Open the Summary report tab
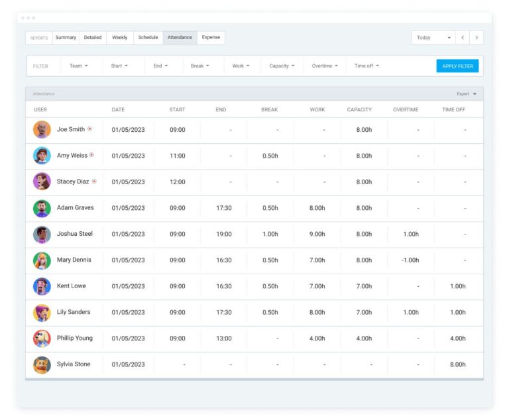Screen dimensions: 509x420 pyautogui.click(x=66, y=38)
